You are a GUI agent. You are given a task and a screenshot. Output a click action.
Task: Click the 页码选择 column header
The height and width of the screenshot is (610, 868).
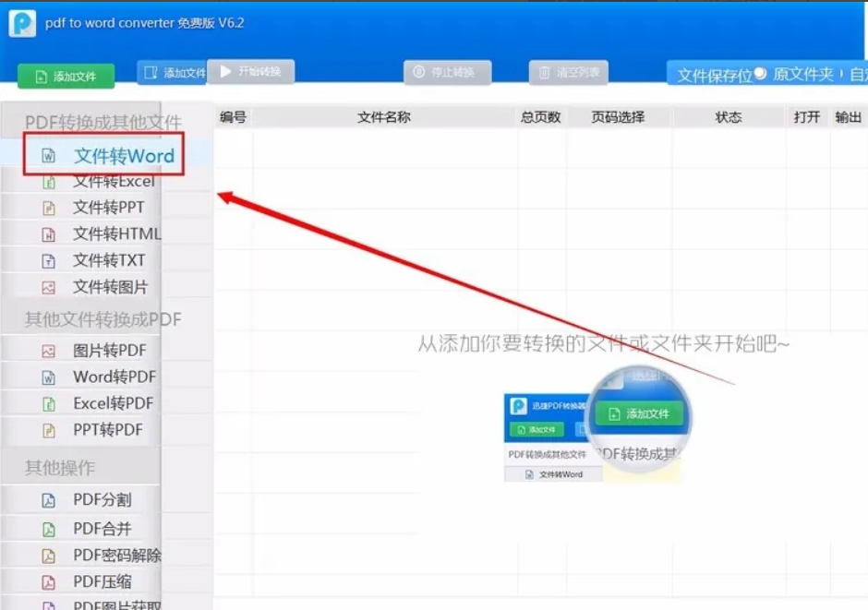(619, 116)
